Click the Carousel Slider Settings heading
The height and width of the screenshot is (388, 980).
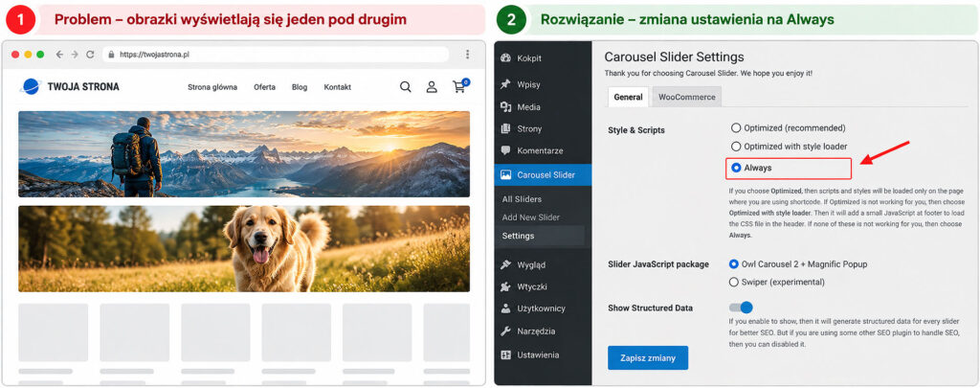pos(675,57)
